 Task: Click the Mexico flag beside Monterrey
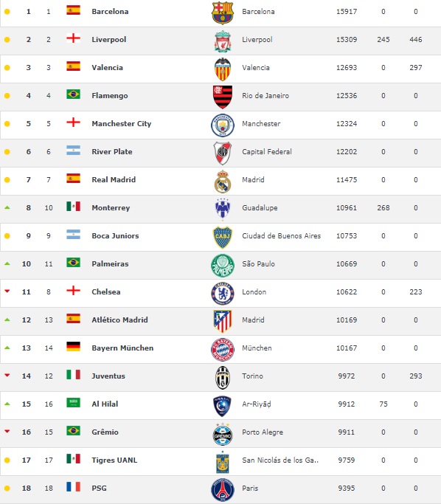pyautogui.click(x=73, y=206)
